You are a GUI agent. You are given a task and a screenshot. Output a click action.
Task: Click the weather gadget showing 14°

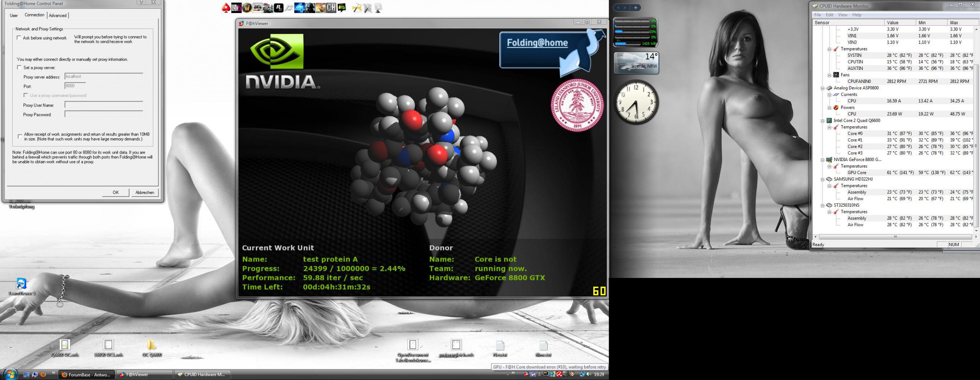[636, 63]
